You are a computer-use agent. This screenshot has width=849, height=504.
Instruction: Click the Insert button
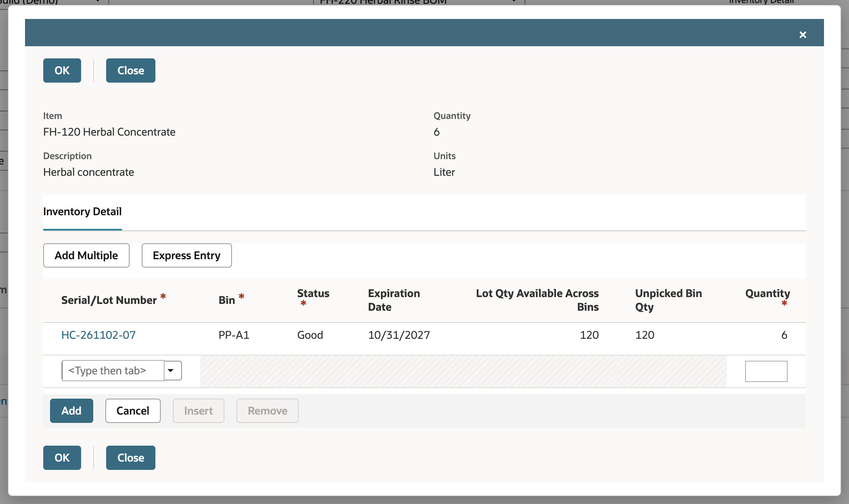tap(199, 411)
